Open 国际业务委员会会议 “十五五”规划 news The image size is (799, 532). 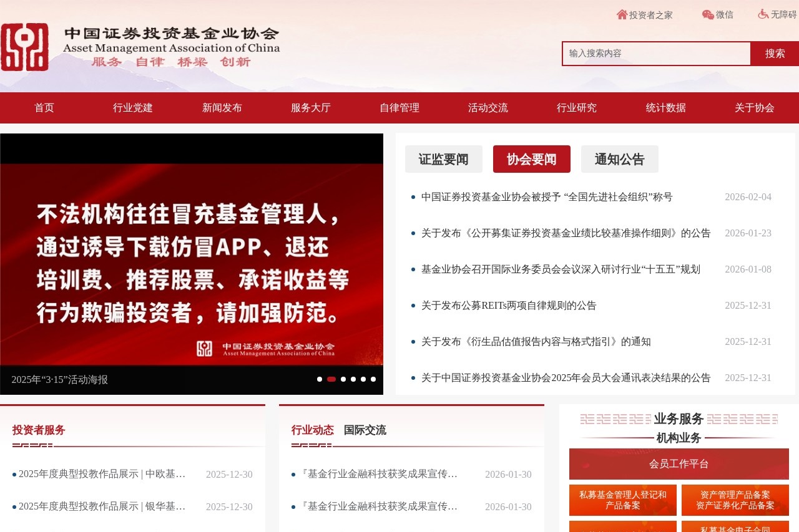(561, 269)
